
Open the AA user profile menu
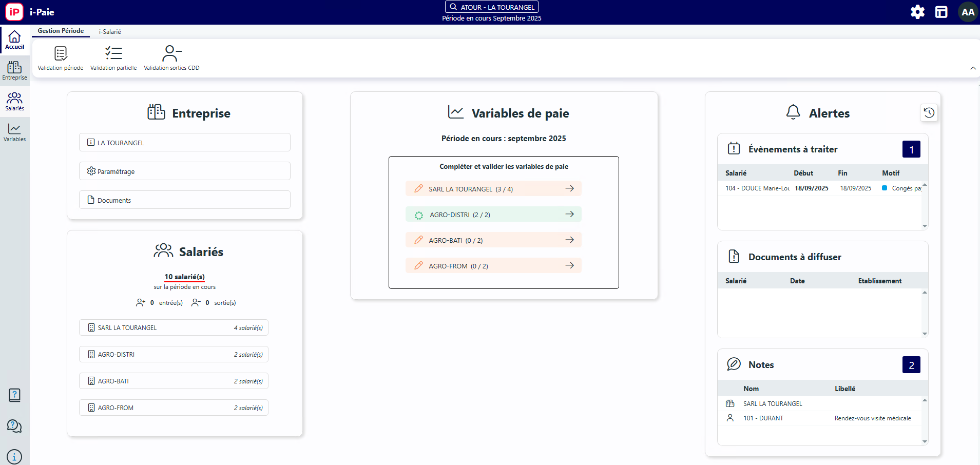click(968, 12)
